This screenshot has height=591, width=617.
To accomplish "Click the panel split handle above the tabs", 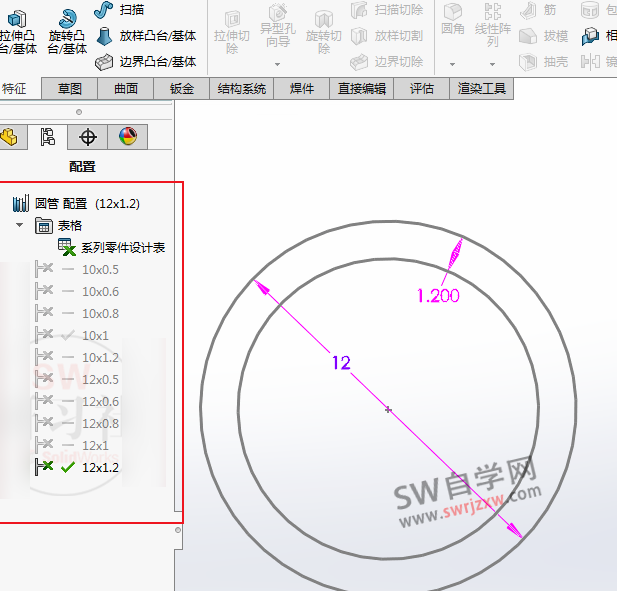I will [x=79, y=112].
